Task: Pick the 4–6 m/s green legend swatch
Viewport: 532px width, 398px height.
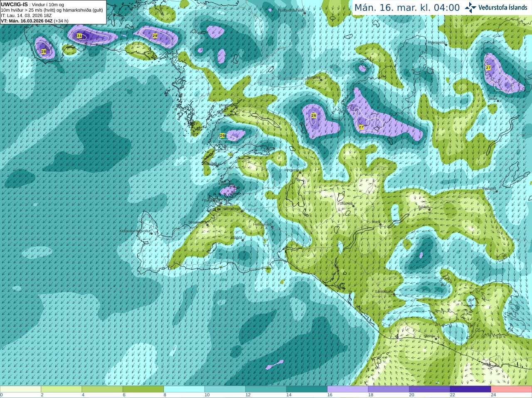Action: coord(102,389)
